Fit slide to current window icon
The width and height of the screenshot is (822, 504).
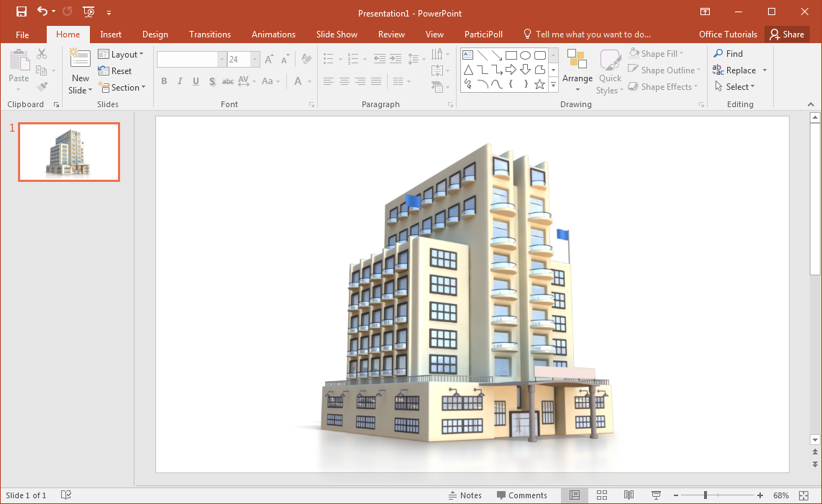click(x=803, y=495)
